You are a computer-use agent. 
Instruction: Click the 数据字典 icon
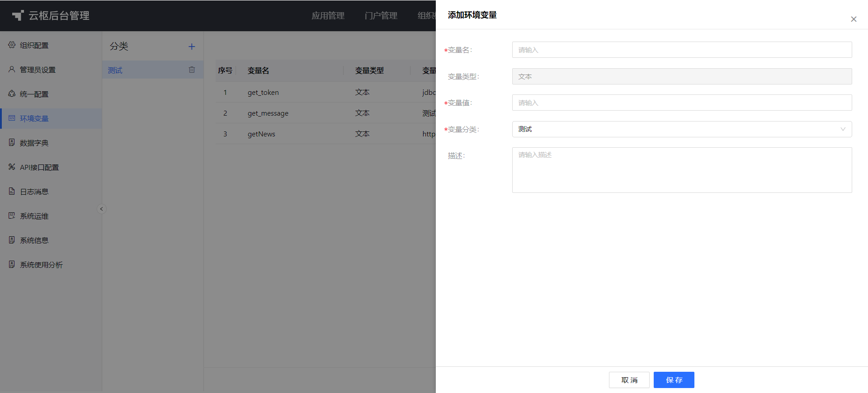12,142
